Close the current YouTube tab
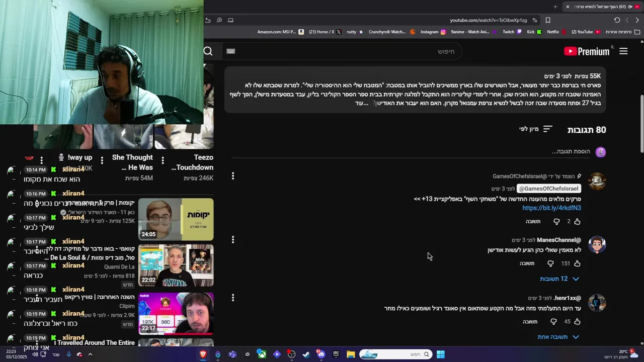The height and width of the screenshot is (362, 644). [x=568, y=7]
